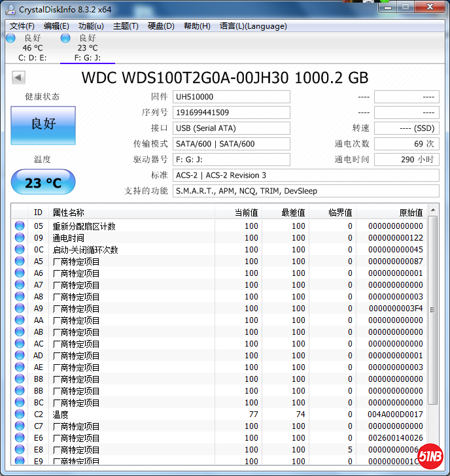Click the status orb for attribute 05
Screen dimensions: 450x476
click(20, 226)
